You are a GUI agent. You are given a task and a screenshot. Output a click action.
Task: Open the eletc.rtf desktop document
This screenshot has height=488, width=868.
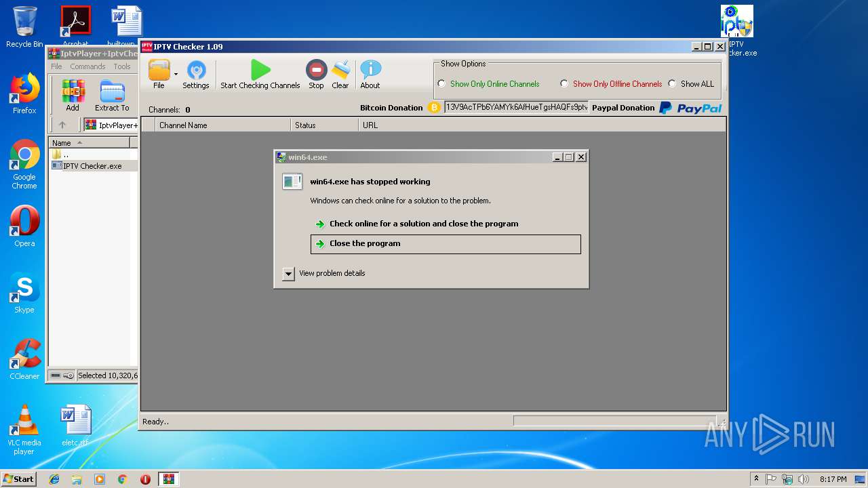coord(75,426)
